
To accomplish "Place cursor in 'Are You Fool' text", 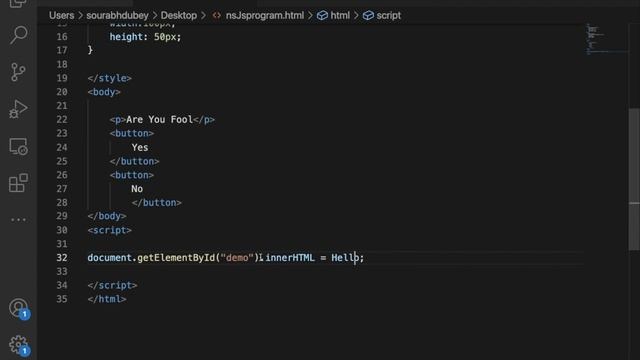I will pos(159,120).
